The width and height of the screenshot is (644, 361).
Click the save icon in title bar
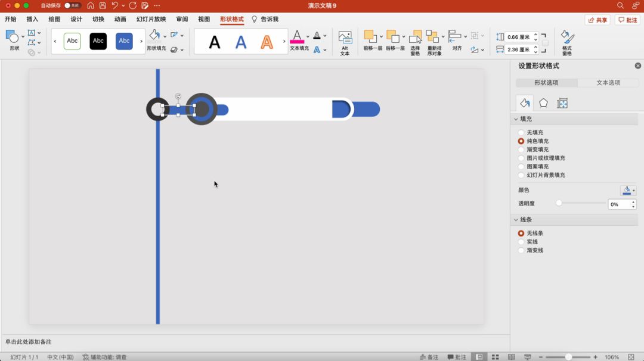[x=103, y=6]
